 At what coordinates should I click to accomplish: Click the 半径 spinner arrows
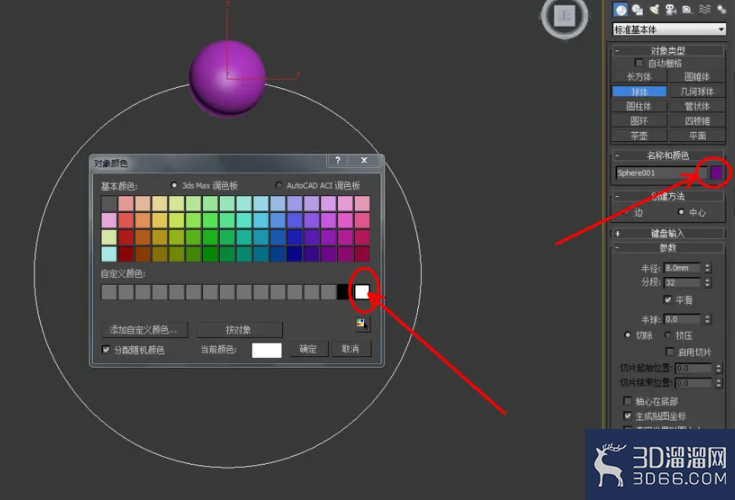(707, 268)
